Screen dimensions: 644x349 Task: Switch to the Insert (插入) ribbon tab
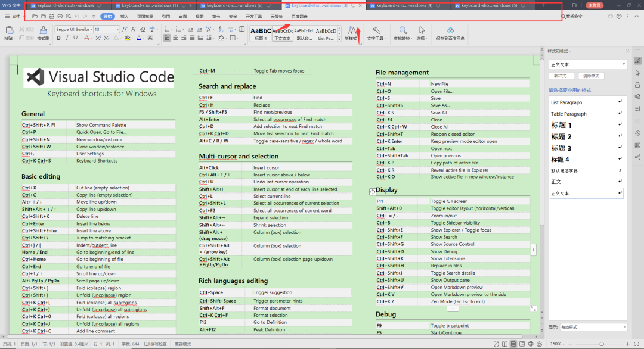point(124,17)
